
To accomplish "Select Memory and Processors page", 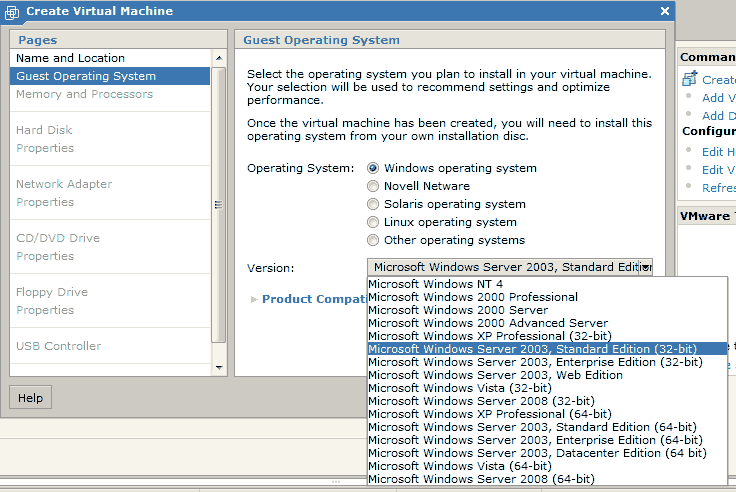I will tap(110, 94).
